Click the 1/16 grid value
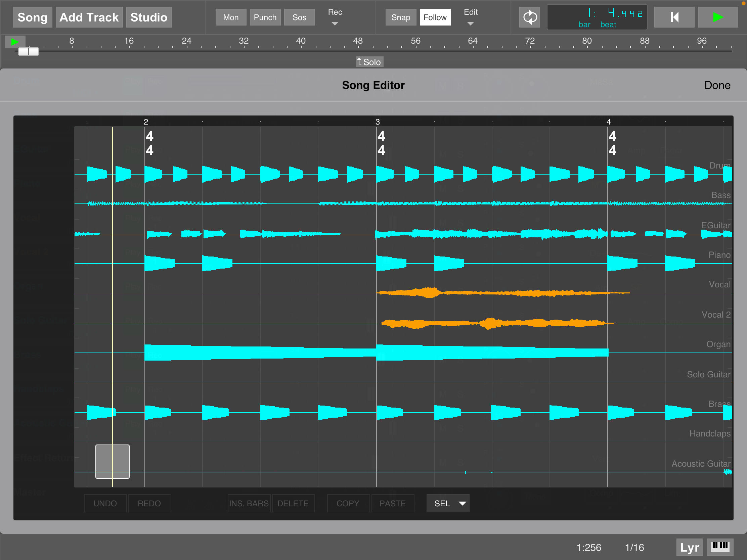 coord(634,547)
